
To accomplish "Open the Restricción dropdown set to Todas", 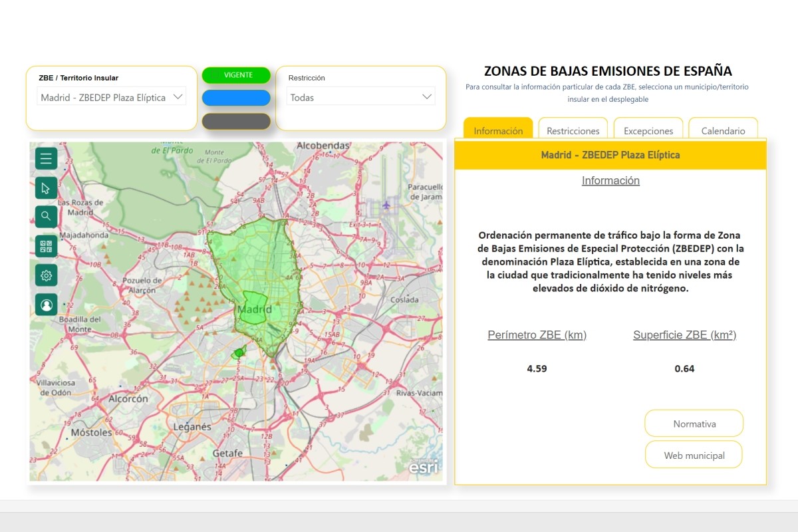I will pos(361,97).
